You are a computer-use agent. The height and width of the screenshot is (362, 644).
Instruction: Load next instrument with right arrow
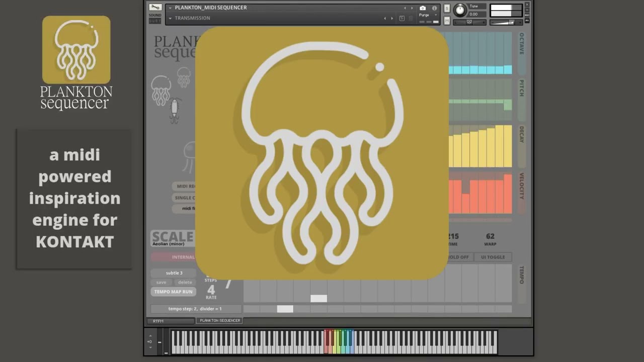[x=412, y=8]
